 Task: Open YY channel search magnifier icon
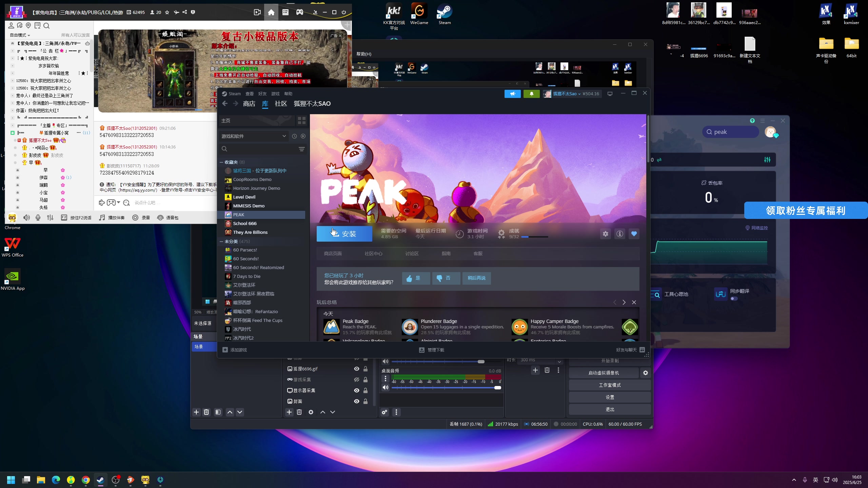46,26
